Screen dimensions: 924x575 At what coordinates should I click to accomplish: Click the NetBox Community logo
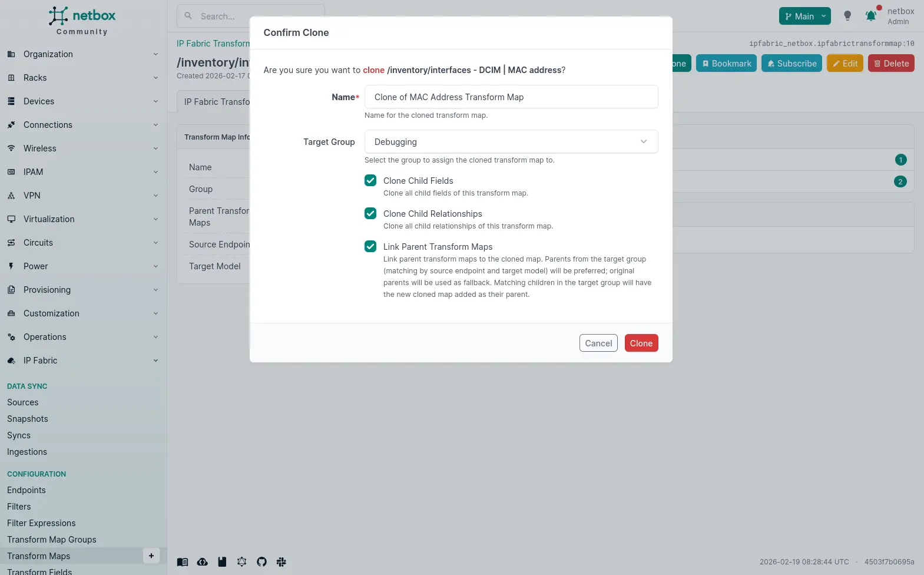[x=82, y=21]
